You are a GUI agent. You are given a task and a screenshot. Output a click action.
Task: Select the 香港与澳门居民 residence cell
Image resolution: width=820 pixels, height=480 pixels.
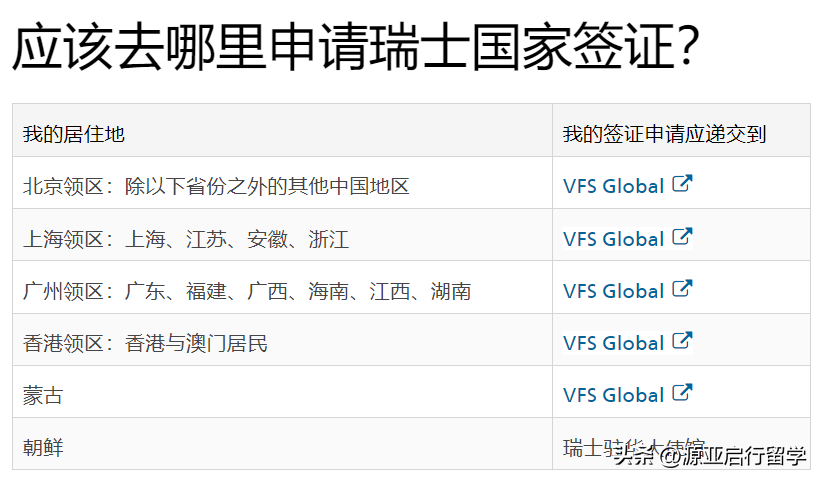[x=145, y=343]
